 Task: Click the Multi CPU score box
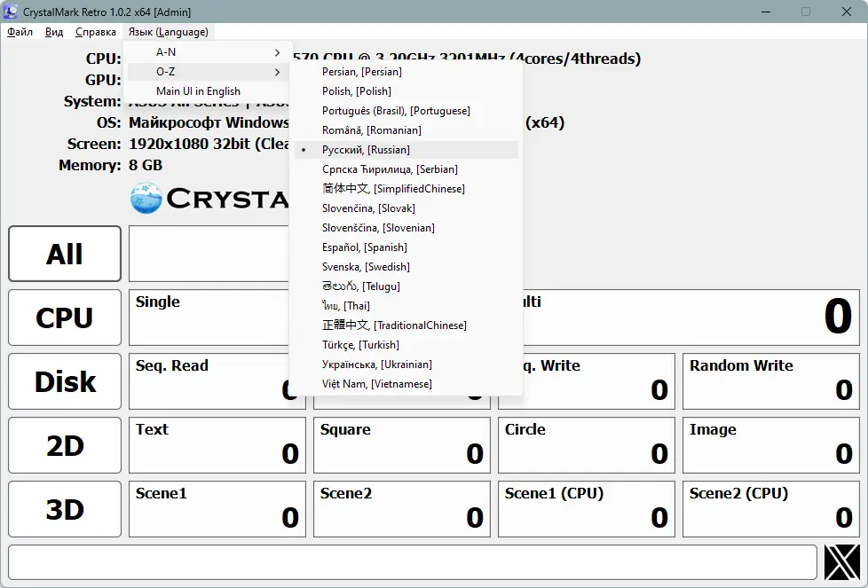pyautogui.click(x=691, y=318)
